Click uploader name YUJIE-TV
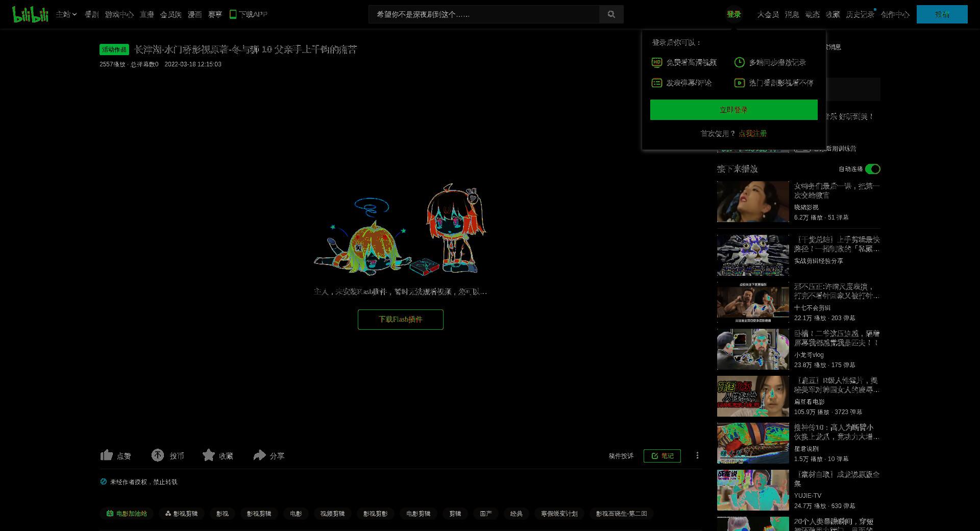Image resolution: width=980 pixels, height=531 pixels. click(x=808, y=496)
